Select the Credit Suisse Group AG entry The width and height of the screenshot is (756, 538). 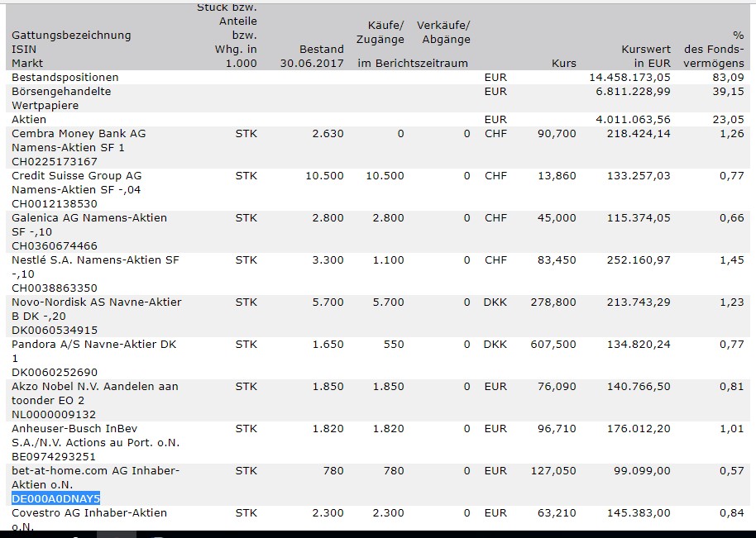[76, 176]
